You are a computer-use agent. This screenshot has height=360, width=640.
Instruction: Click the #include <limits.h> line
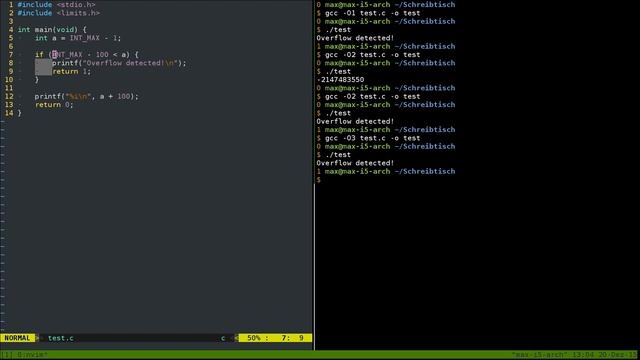click(58, 13)
